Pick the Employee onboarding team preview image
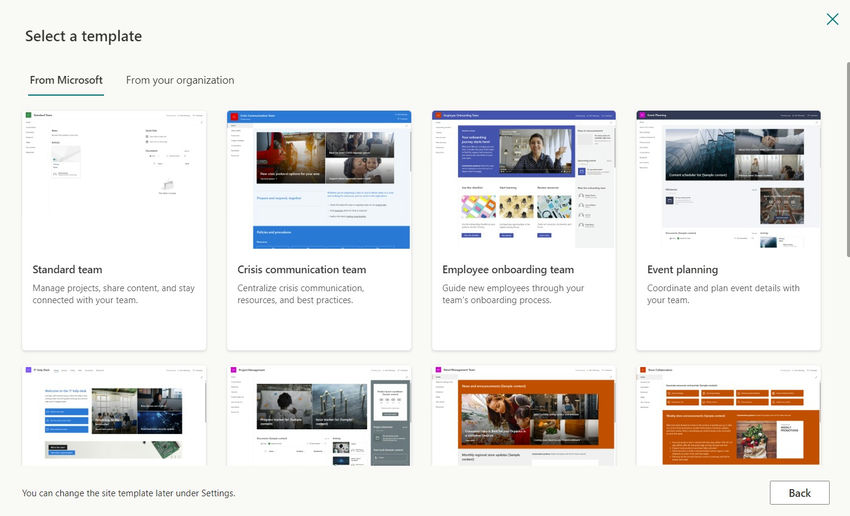The image size is (850, 516). pyautogui.click(x=524, y=179)
